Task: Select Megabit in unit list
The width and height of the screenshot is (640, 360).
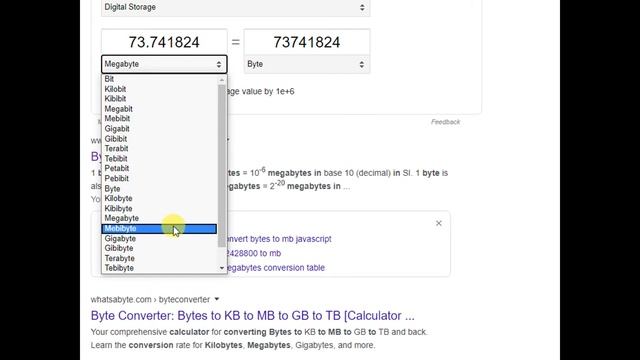Action: click(160, 109)
